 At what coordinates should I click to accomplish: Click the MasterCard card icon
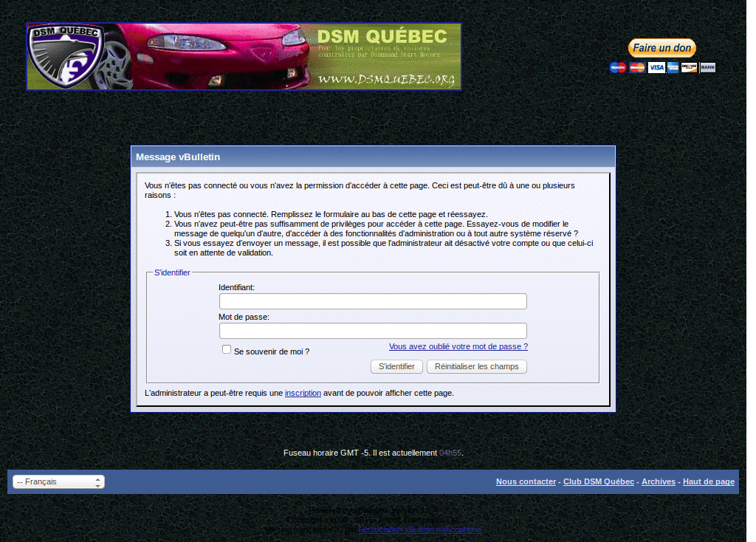click(x=637, y=67)
